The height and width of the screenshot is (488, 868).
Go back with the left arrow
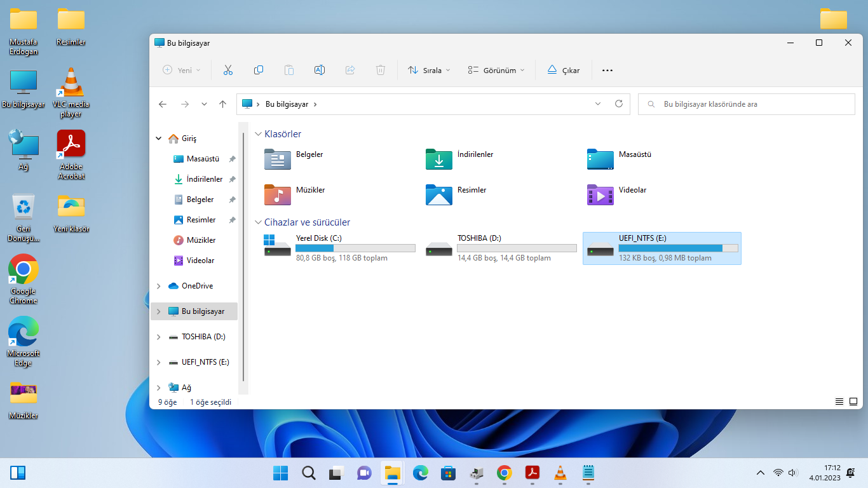coord(163,104)
